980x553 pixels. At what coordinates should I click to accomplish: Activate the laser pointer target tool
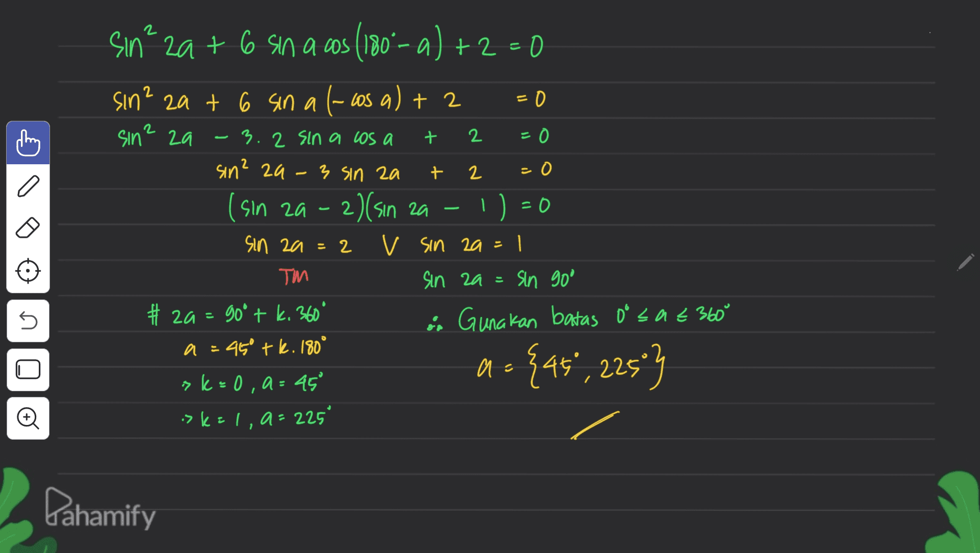[x=28, y=270]
